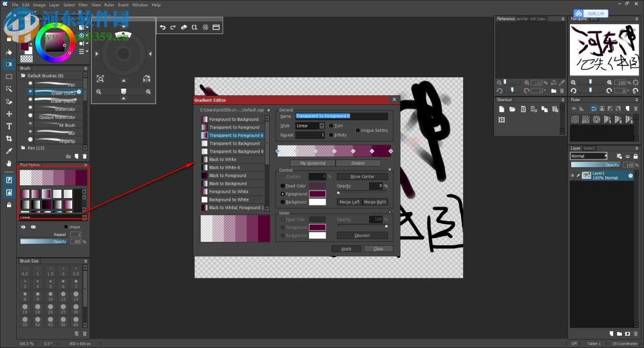Click the Open folder shortcut icon
The width and height of the screenshot is (644, 348).
coord(512,109)
